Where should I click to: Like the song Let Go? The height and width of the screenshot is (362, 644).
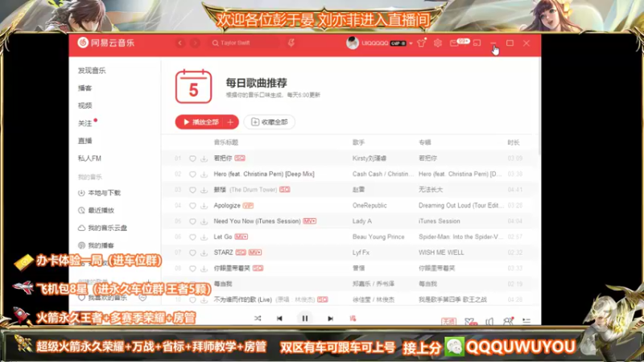pos(192,237)
